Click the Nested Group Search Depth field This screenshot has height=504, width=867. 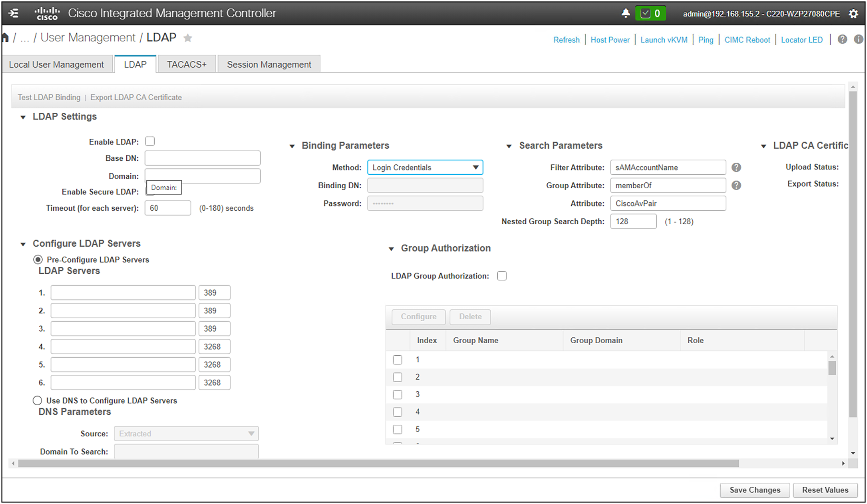[633, 221]
